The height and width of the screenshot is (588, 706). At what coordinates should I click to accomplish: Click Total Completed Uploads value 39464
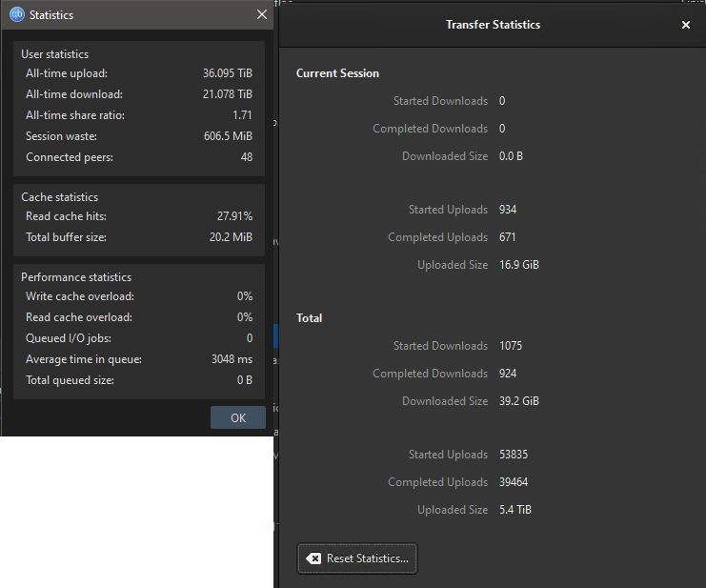(x=514, y=482)
